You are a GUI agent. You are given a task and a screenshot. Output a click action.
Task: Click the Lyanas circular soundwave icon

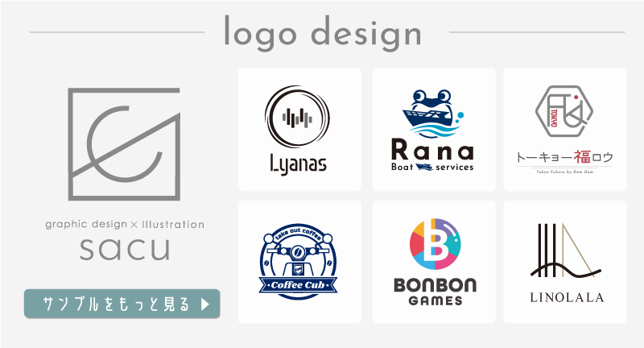[297, 117]
